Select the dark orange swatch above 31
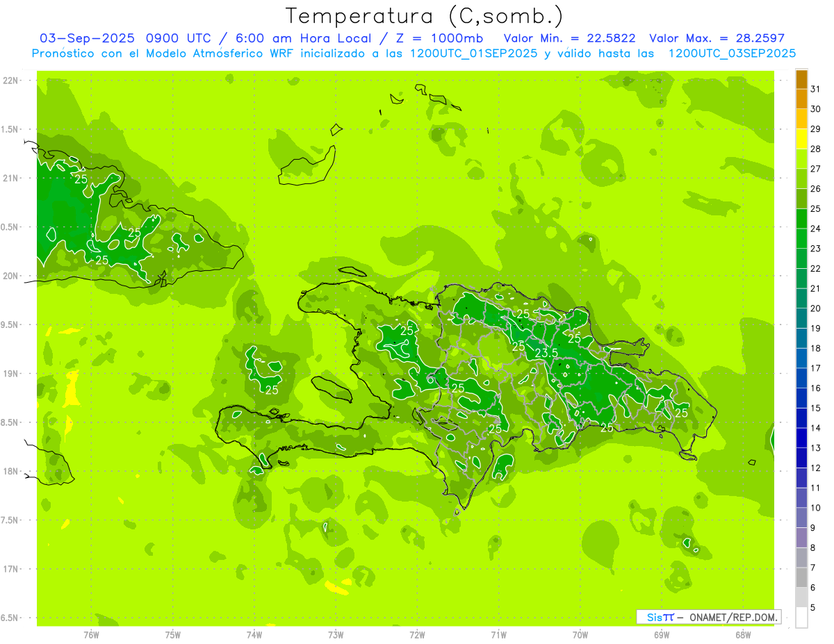This screenshot has width=834, height=644. click(801, 79)
